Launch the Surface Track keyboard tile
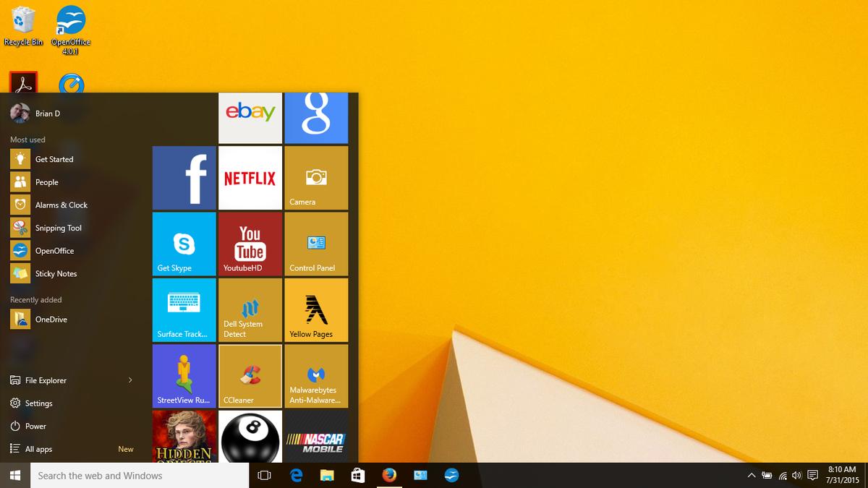The width and height of the screenshot is (868, 488). pyautogui.click(x=184, y=310)
